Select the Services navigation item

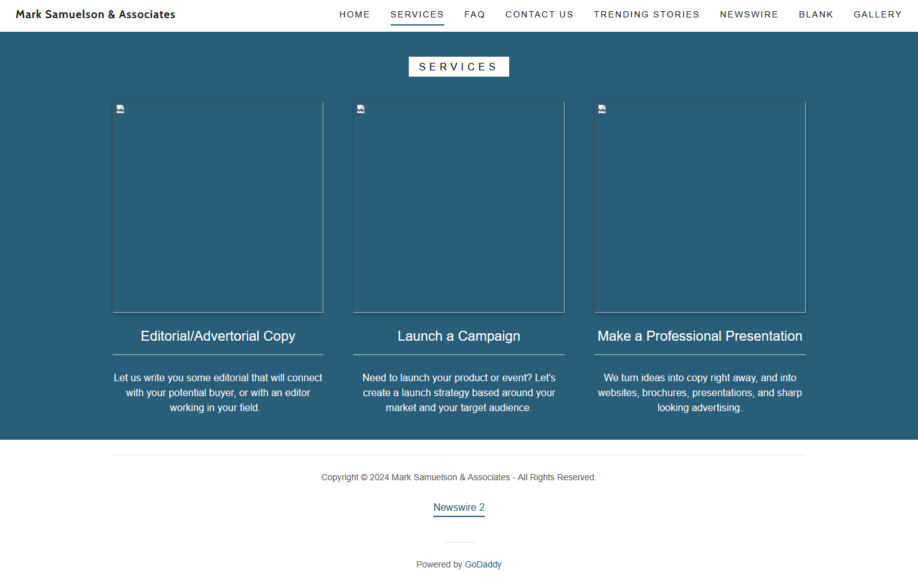(x=417, y=14)
